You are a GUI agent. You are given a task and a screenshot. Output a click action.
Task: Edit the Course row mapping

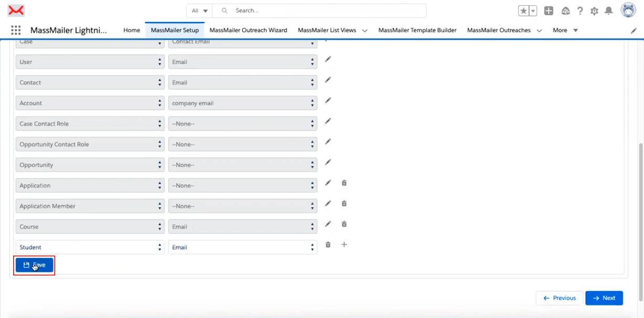coord(328,224)
